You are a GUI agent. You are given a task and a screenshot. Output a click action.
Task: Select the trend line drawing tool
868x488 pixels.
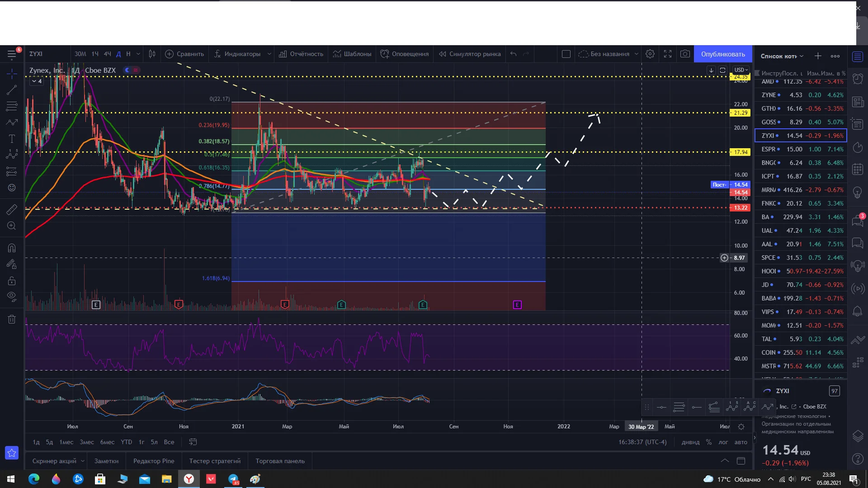click(x=12, y=90)
